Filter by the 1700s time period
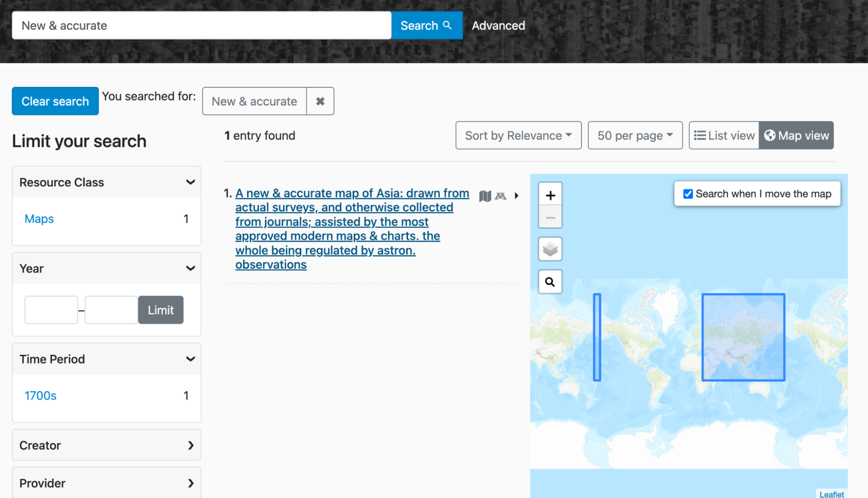Viewport: 868px width, 498px height. point(40,396)
